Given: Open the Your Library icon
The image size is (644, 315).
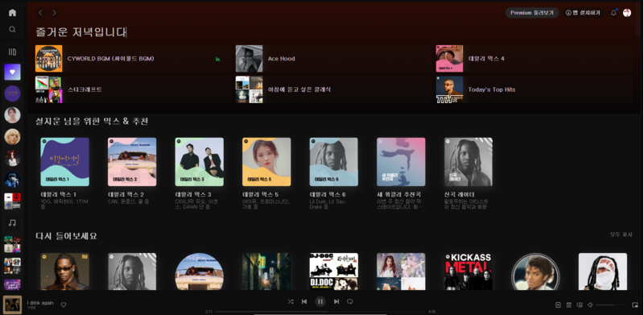Looking at the screenshot, I should coord(12,52).
